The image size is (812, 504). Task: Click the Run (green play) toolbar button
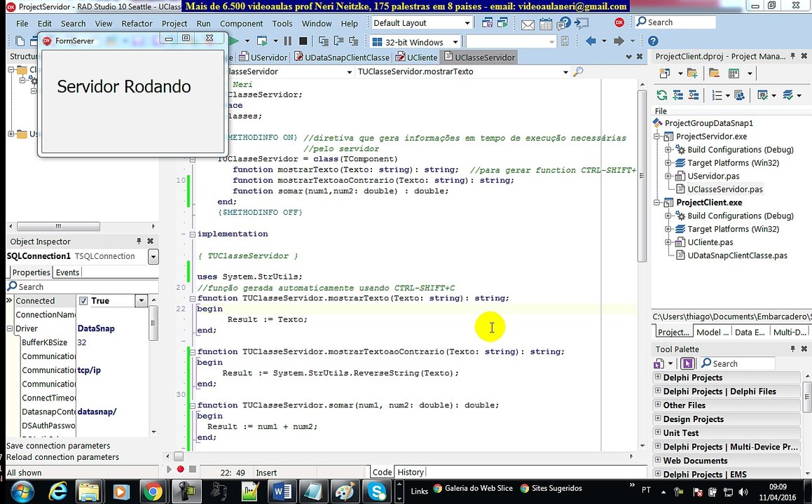(x=234, y=41)
